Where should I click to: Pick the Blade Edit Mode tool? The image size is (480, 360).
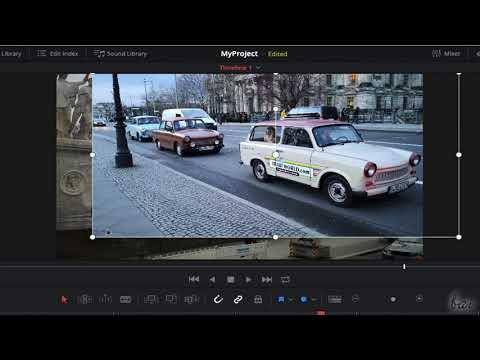(x=125, y=299)
